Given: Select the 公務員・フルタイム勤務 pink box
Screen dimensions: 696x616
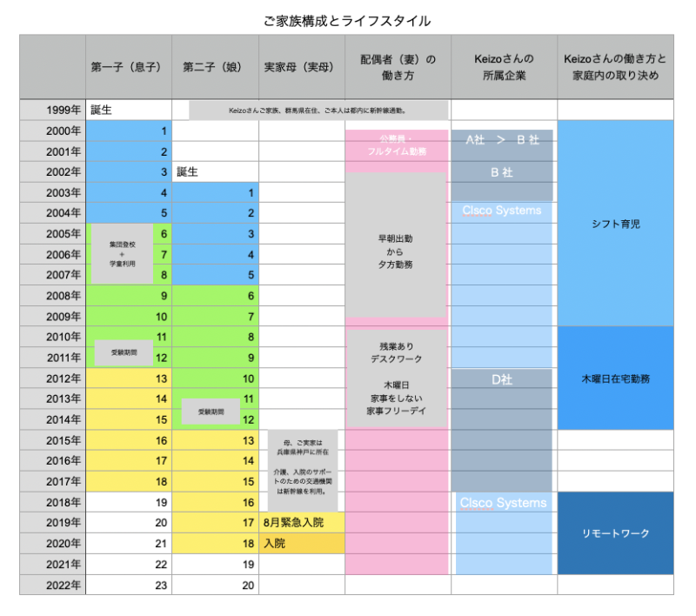Looking at the screenshot, I should (397, 144).
